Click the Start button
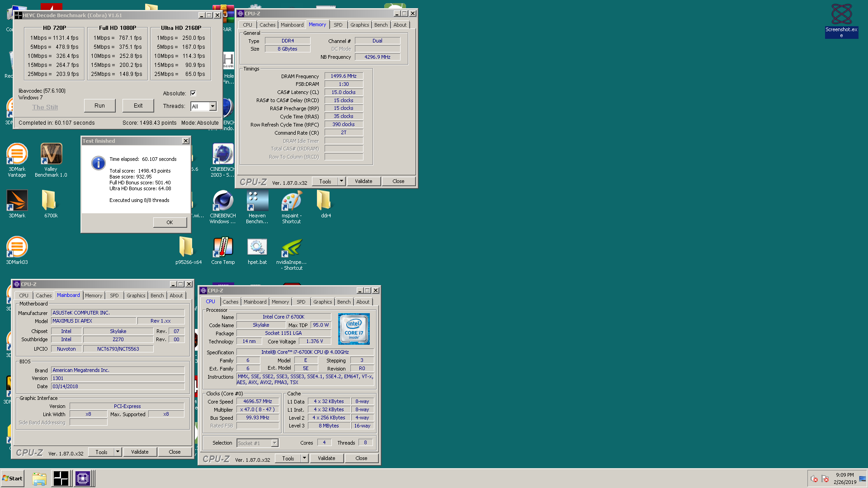Screen dimensions: 868x488 tap(12, 479)
